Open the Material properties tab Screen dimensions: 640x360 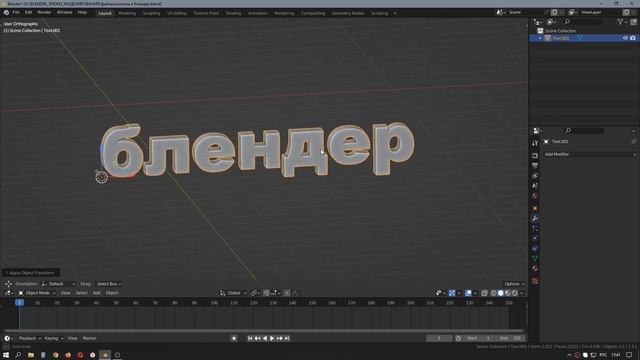pyautogui.click(x=535, y=269)
